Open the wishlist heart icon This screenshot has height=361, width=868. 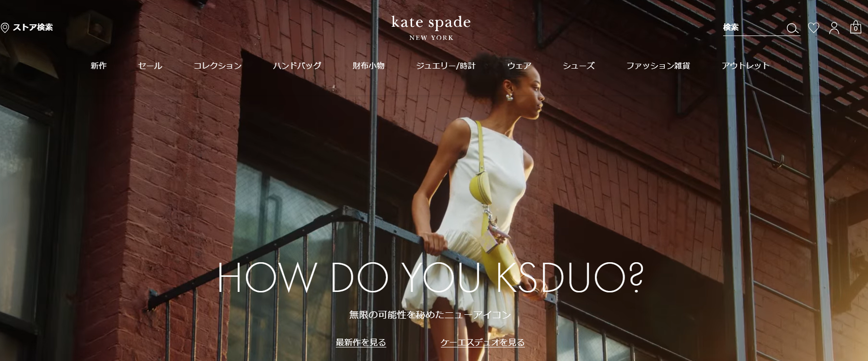point(814,28)
